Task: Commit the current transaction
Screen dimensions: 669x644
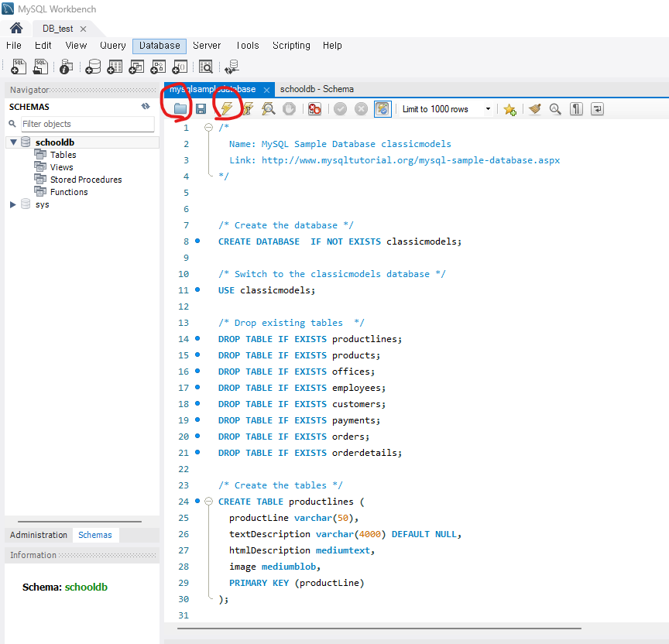Action: 340,109
